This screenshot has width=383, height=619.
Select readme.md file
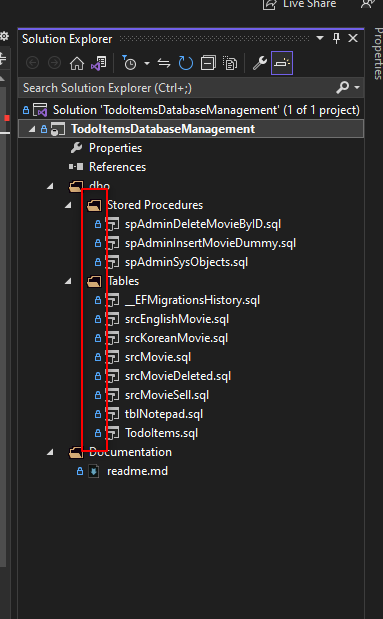(x=137, y=471)
